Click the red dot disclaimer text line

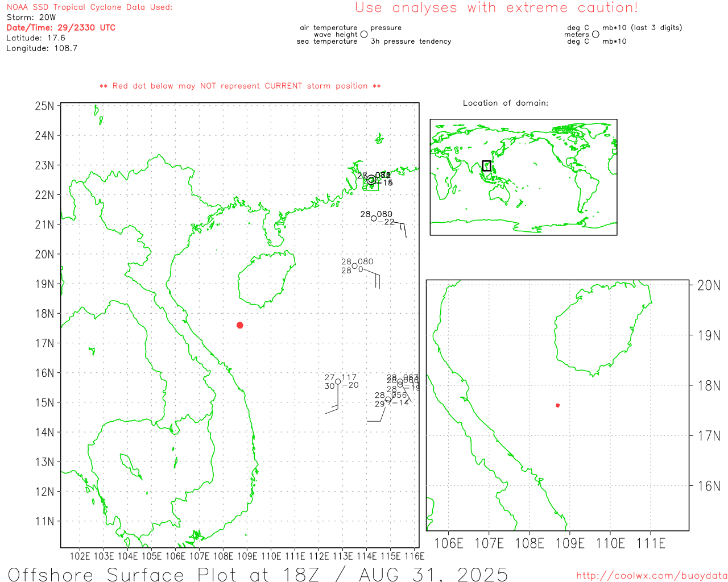pyautogui.click(x=240, y=86)
